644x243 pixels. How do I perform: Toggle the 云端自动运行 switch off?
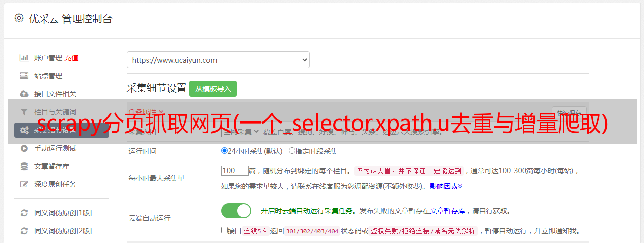click(x=236, y=211)
